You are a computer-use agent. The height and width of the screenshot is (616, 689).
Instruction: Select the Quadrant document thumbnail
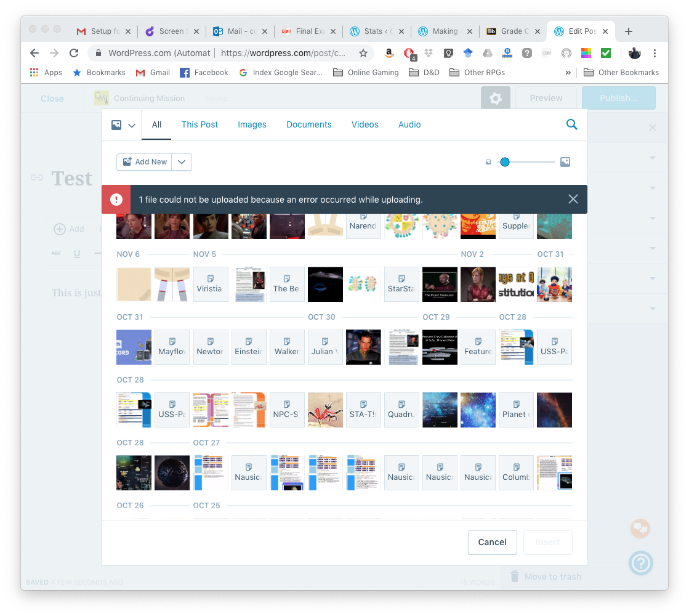(401, 410)
